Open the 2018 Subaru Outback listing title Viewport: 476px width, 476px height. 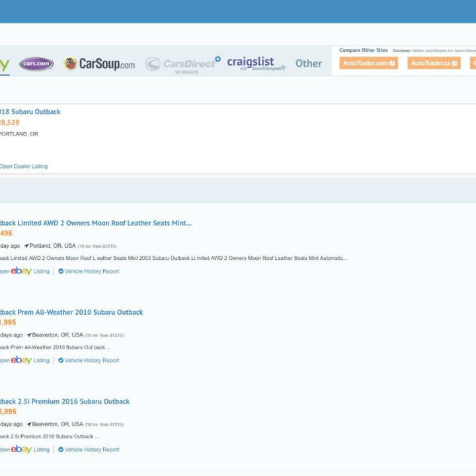point(30,112)
